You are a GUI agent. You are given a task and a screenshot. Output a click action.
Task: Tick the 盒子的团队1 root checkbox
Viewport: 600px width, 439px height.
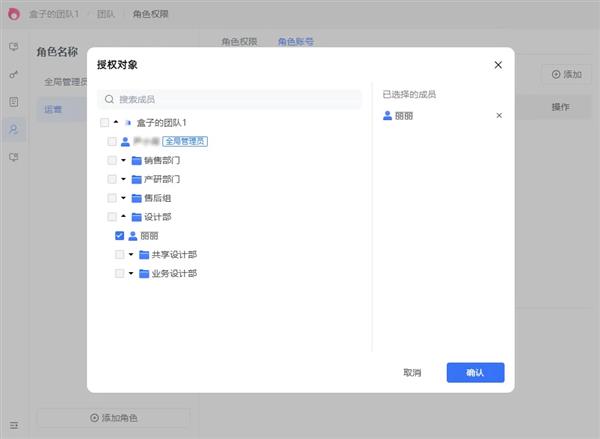pyautogui.click(x=105, y=122)
